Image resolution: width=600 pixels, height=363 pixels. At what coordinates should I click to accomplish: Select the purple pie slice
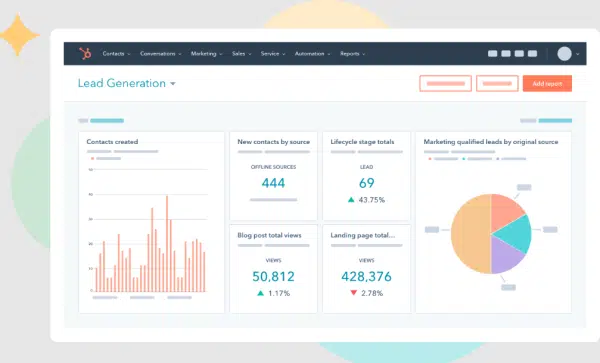tap(504, 256)
